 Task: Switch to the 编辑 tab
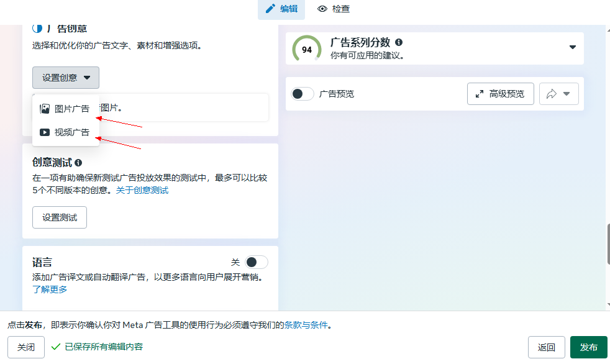(x=281, y=9)
